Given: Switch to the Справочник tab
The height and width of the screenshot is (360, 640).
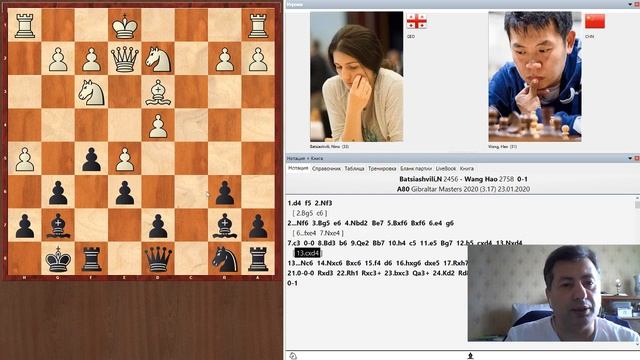Looking at the screenshot, I should [x=326, y=168].
